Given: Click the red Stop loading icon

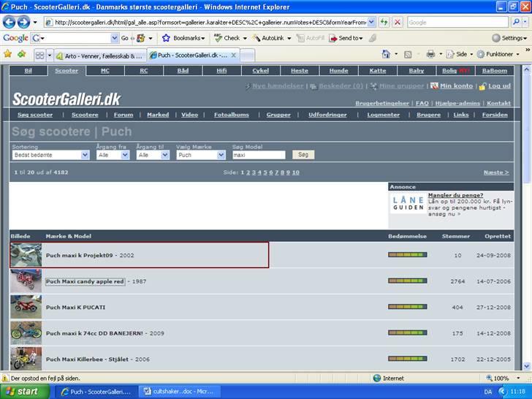Looking at the screenshot, I should tap(397, 22).
